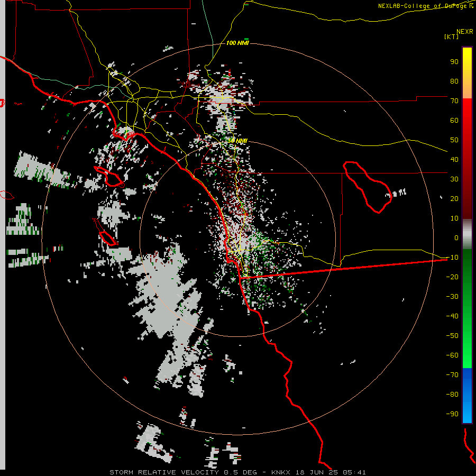Click the [KT] units label above color scale
The image size is (476, 476).
452,36
